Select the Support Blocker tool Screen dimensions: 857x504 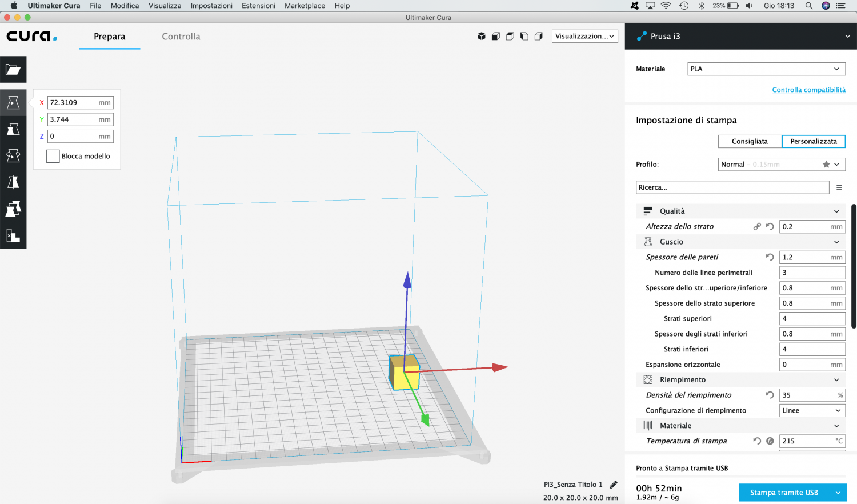click(13, 235)
